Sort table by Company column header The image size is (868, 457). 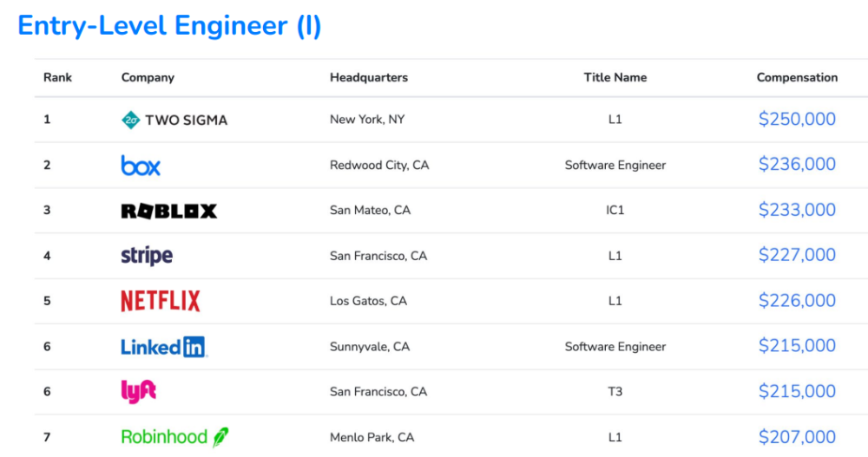(148, 77)
